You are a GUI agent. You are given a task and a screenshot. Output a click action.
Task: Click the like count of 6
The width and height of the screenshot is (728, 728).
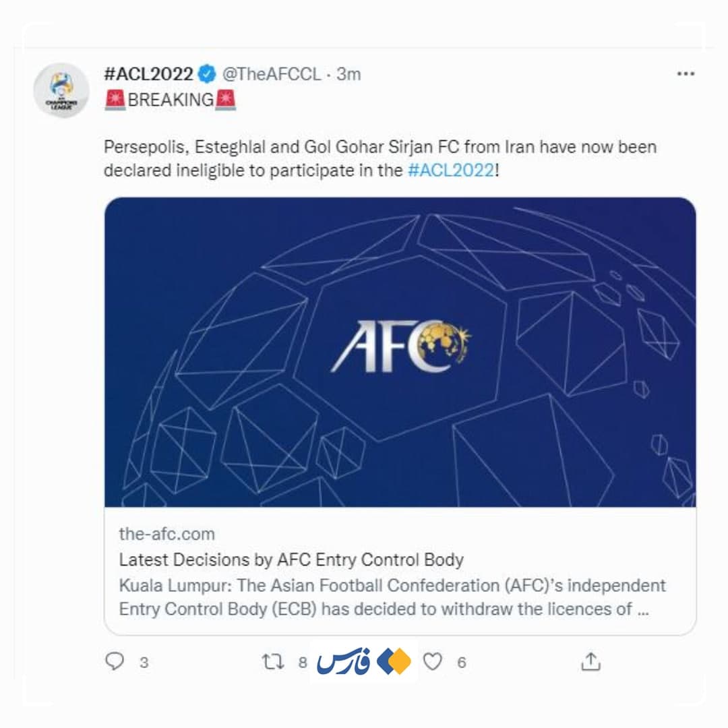pos(462,663)
